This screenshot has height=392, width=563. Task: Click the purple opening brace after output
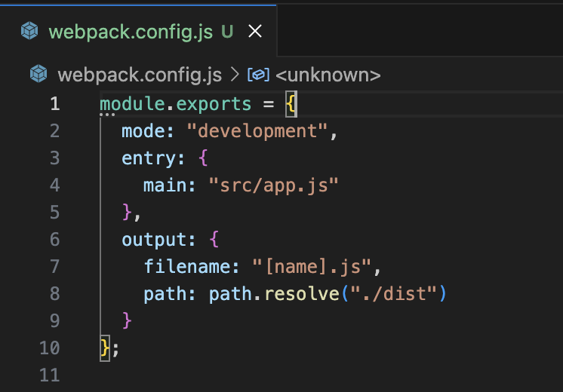[x=214, y=239]
